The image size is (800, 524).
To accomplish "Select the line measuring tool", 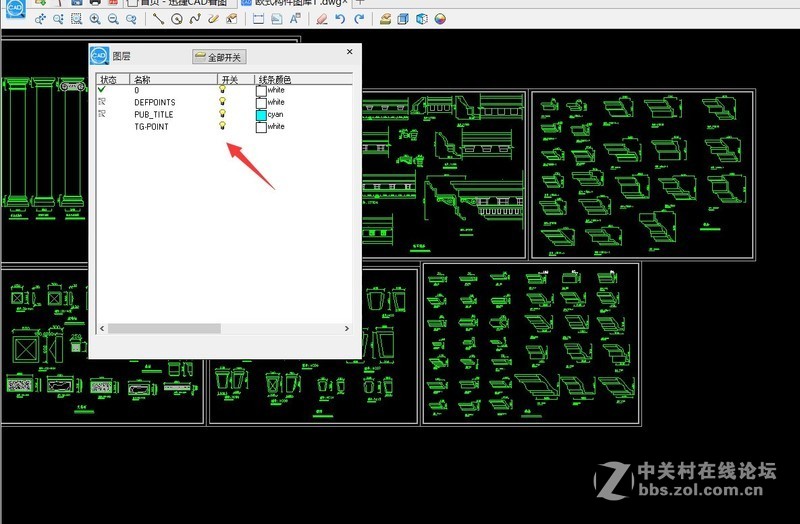I will (158, 19).
